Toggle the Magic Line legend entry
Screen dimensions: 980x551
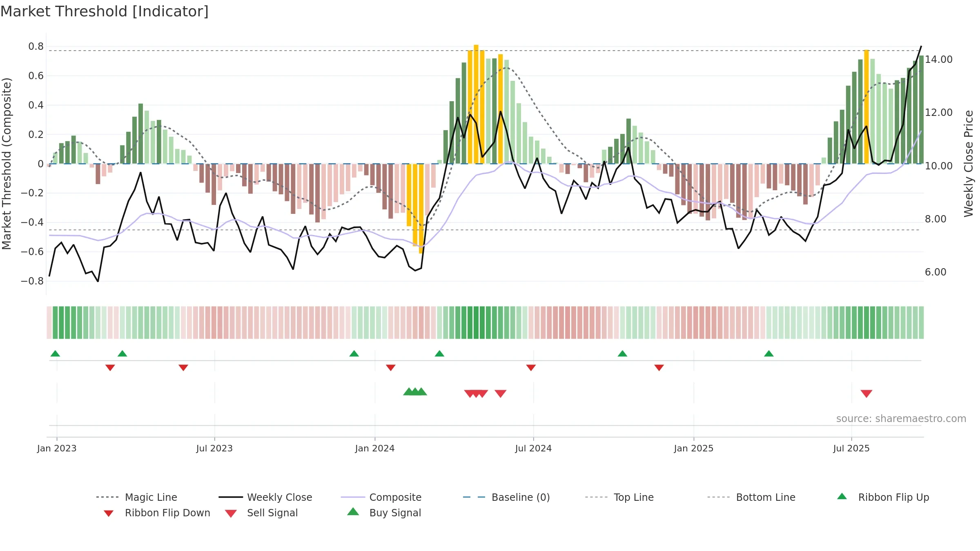click(137, 497)
